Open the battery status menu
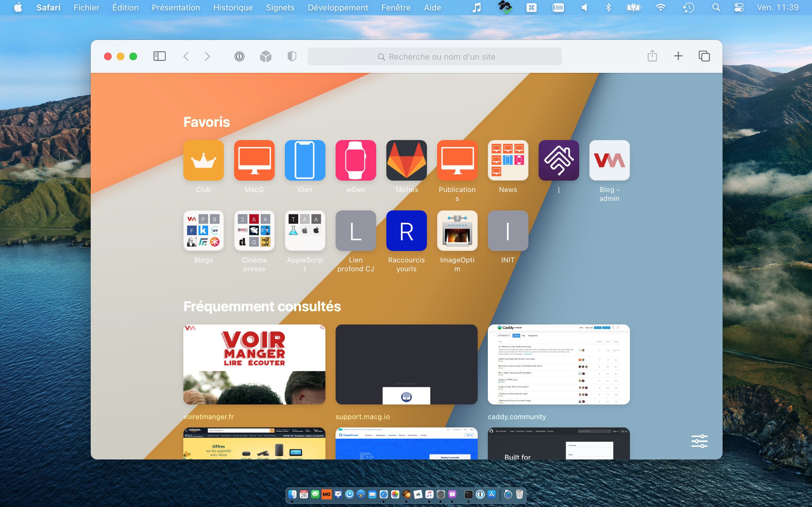812x507 pixels. (x=633, y=7)
